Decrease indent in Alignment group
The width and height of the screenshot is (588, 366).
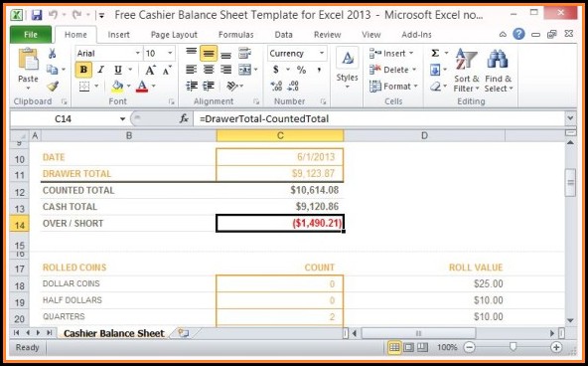pyautogui.click(x=192, y=87)
